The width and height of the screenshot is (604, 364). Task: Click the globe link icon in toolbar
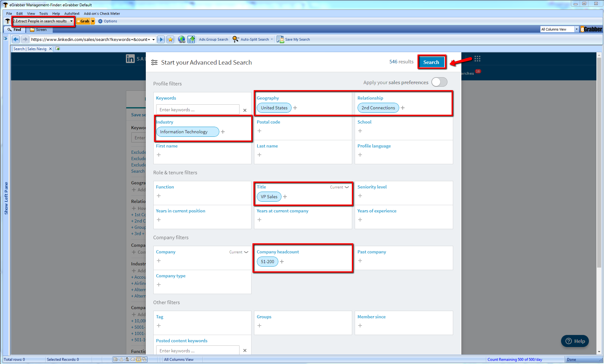coord(181,39)
